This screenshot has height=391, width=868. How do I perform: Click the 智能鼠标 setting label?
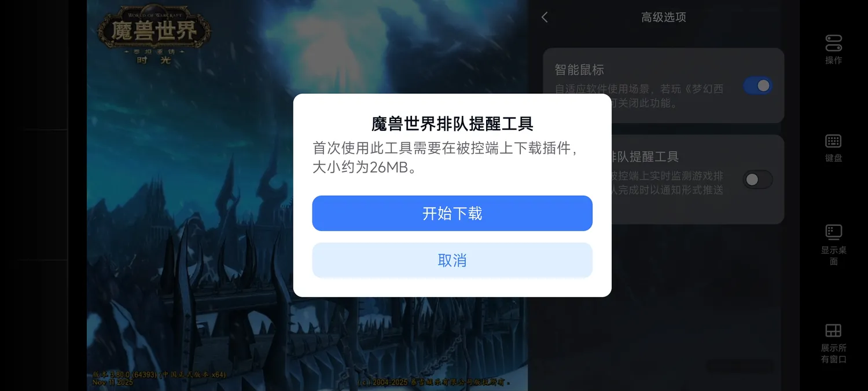click(x=579, y=70)
